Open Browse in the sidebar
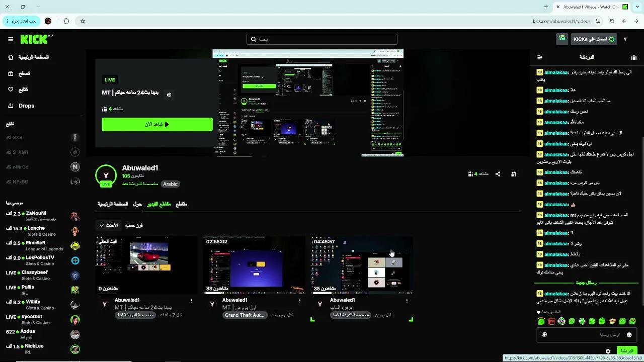Viewport: 644px width, 362px height. (19, 73)
